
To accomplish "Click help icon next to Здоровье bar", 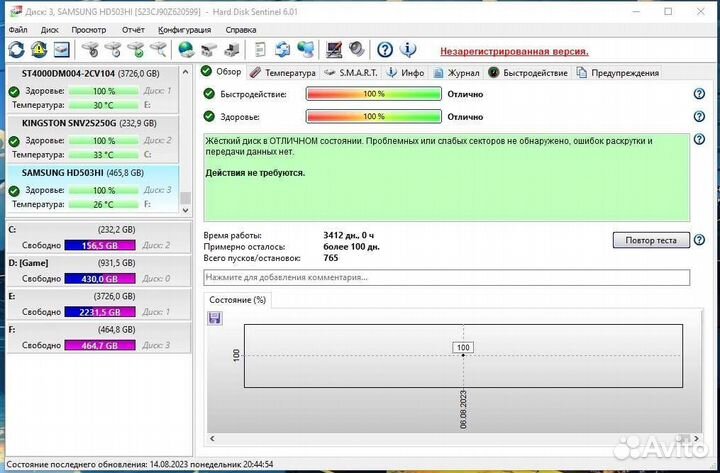I will 699,116.
